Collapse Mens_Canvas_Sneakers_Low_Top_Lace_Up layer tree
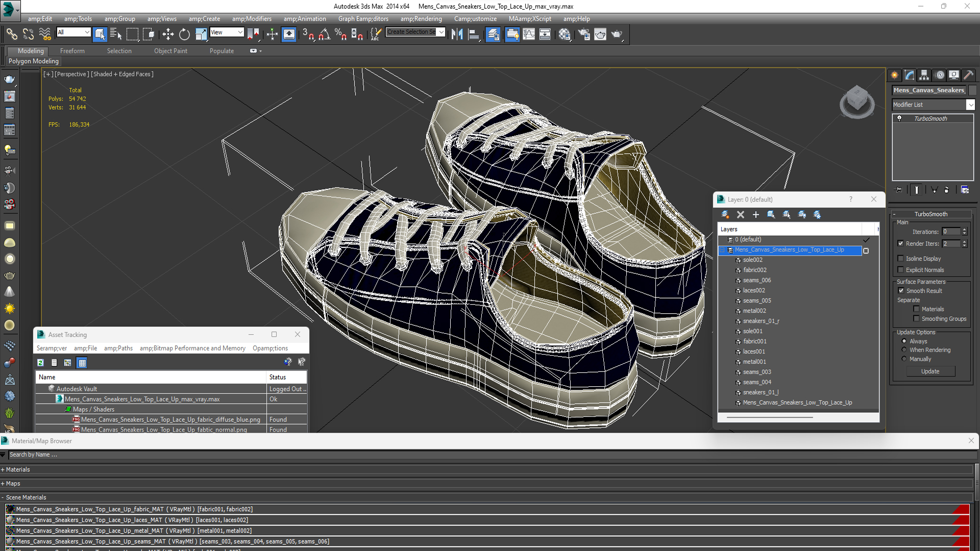The image size is (980, 551). 722,250
